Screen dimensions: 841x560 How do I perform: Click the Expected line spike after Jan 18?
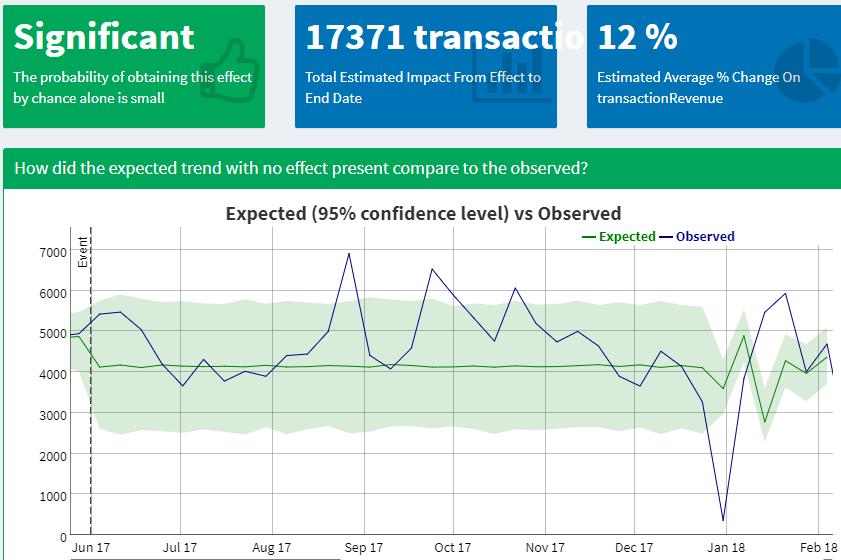744,336
